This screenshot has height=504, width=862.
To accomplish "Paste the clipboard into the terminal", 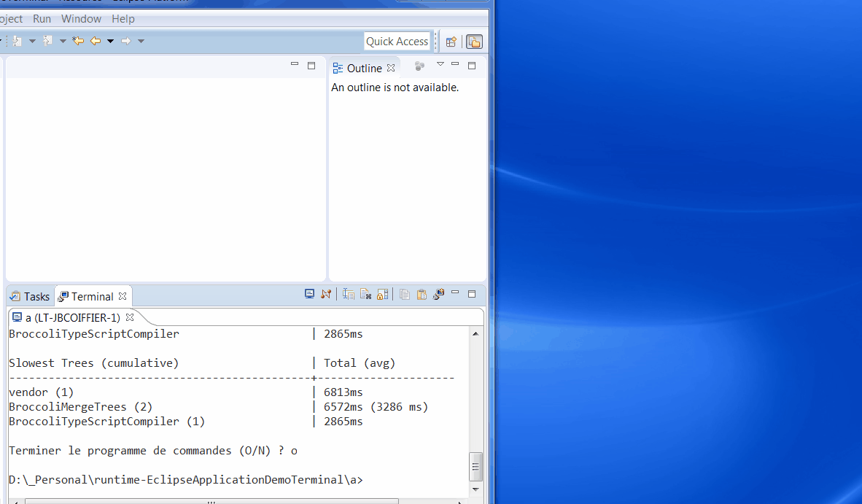I will [422, 295].
